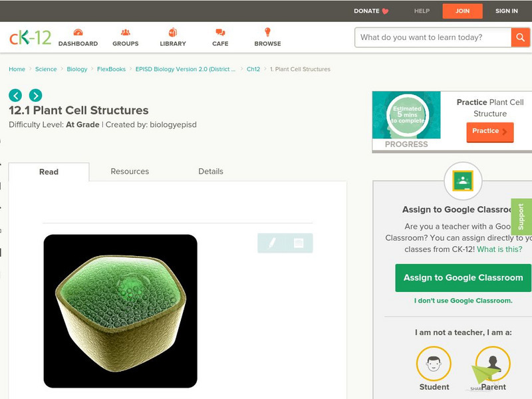Go to FlexBooks breadcrumb

(x=111, y=69)
